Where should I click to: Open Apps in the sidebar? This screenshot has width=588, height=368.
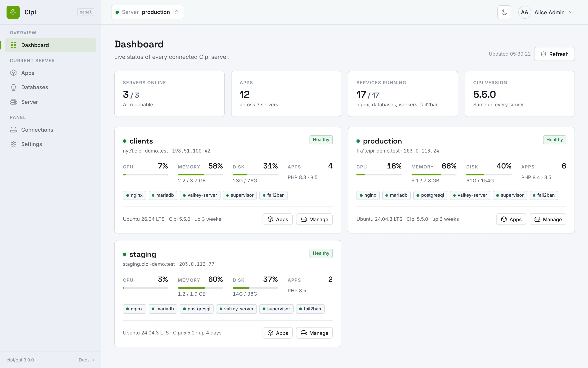click(x=50, y=73)
